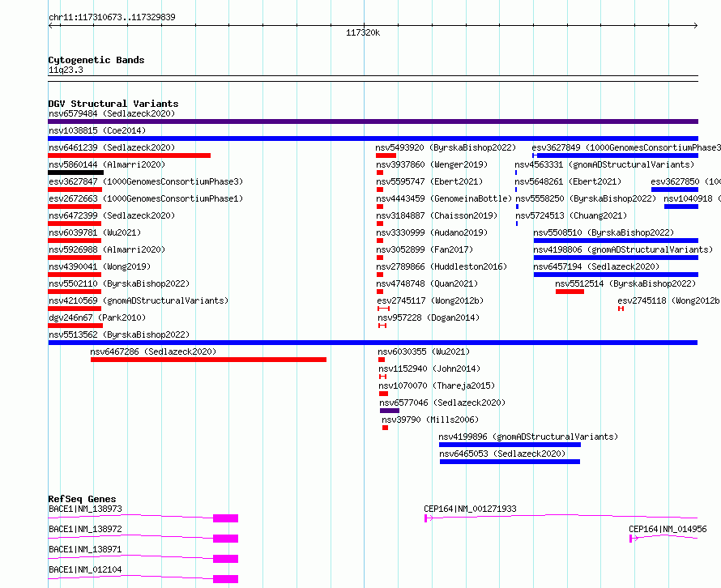Click nsv2789866 (Huddleston2016) label
Viewport: 721px width, 588px height.
(x=442, y=266)
